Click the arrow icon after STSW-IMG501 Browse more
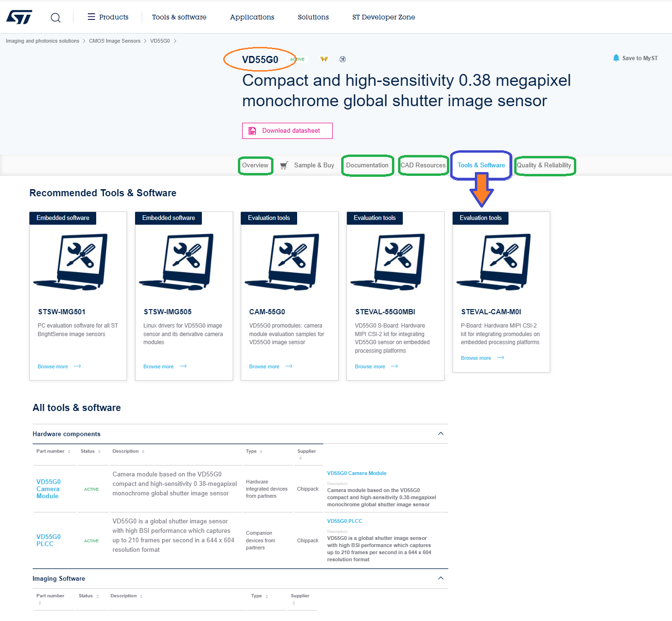The image size is (672, 621). pos(77,366)
